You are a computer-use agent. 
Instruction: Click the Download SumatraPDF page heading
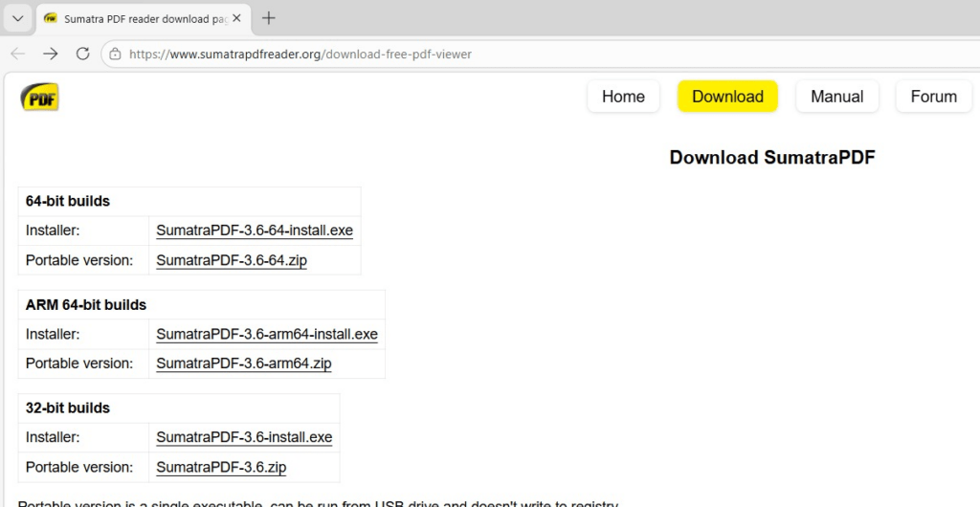[x=771, y=158]
